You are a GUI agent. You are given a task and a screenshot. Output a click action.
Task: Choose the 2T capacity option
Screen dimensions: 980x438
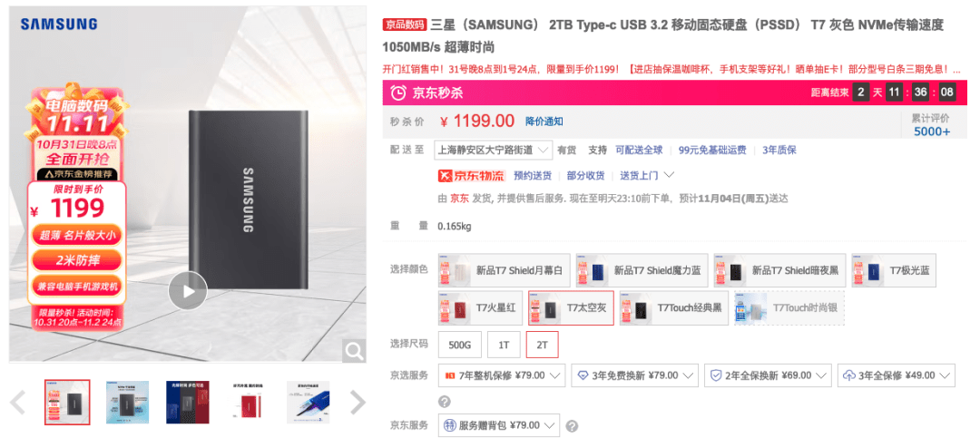[542, 345]
